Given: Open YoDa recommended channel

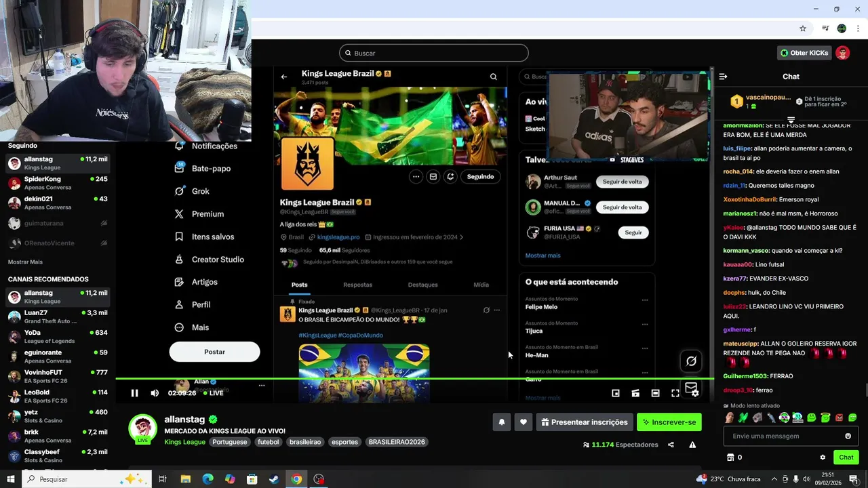Looking at the screenshot, I should pos(58,337).
